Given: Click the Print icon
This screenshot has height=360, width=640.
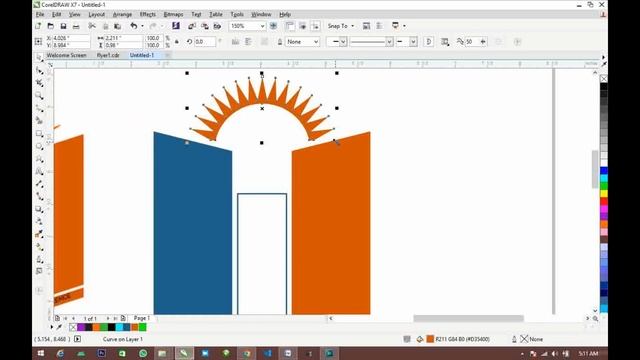Looking at the screenshot, I should pyautogui.click(x=76, y=26).
